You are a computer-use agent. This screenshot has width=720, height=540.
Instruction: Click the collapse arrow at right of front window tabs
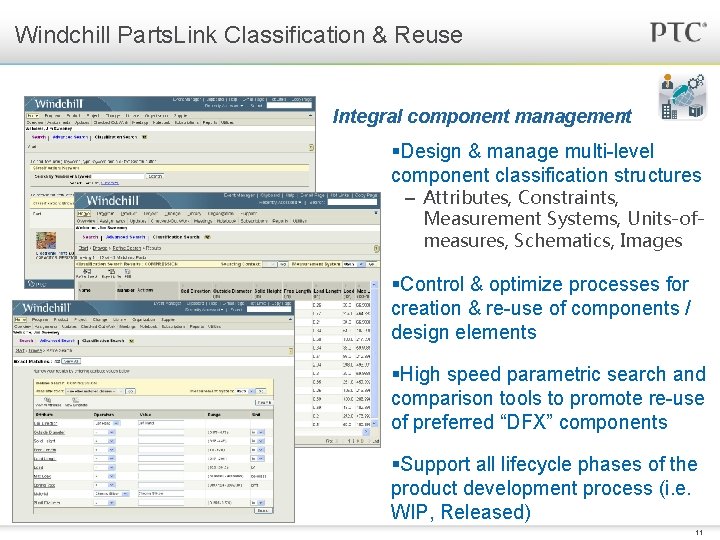(x=290, y=319)
